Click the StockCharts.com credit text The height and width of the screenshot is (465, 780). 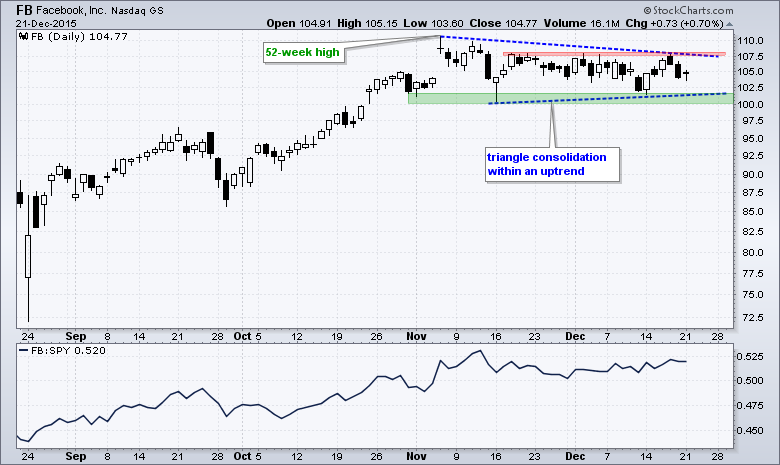[688, 10]
